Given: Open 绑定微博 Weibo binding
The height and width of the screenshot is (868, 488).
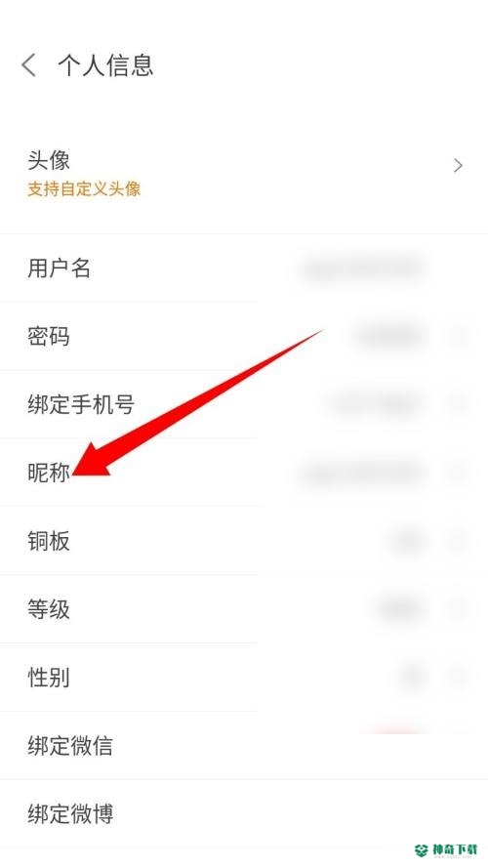Looking at the screenshot, I should 244,813.
